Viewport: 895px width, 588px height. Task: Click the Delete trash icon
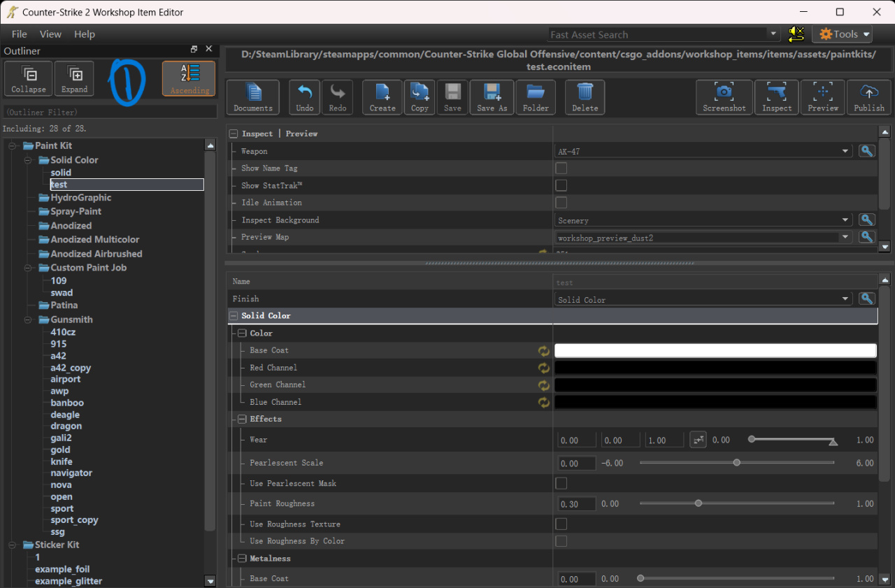pyautogui.click(x=585, y=97)
